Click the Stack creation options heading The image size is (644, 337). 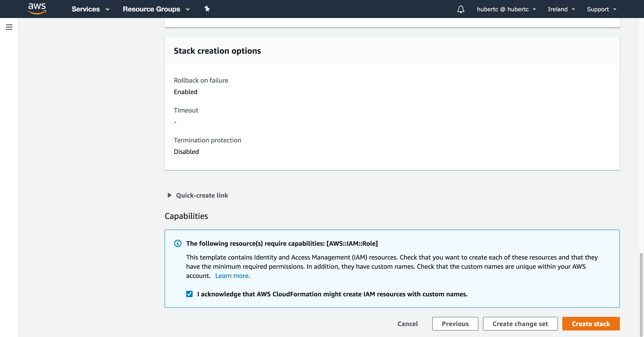pos(217,51)
